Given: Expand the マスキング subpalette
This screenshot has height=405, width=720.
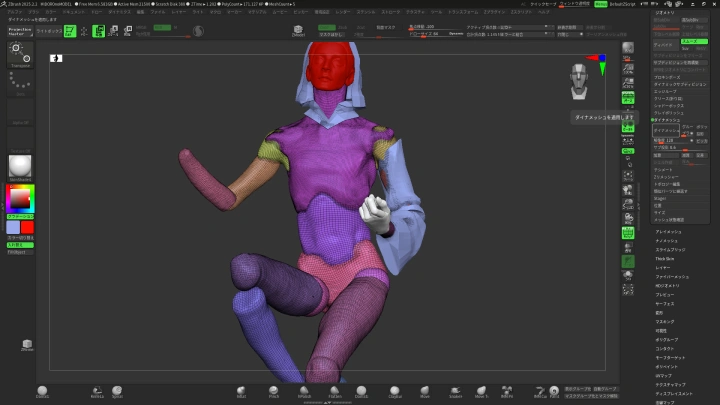Looking at the screenshot, I should pyautogui.click(x=664, y=322).
